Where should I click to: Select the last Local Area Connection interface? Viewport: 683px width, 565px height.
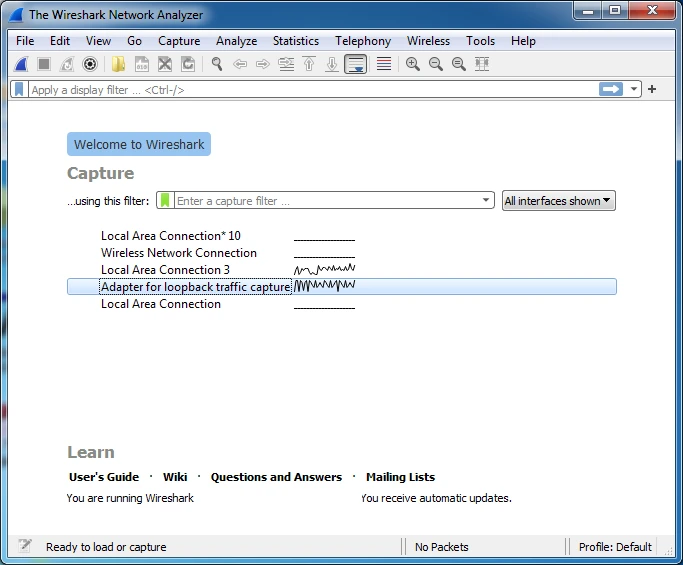tap(342, 304)
